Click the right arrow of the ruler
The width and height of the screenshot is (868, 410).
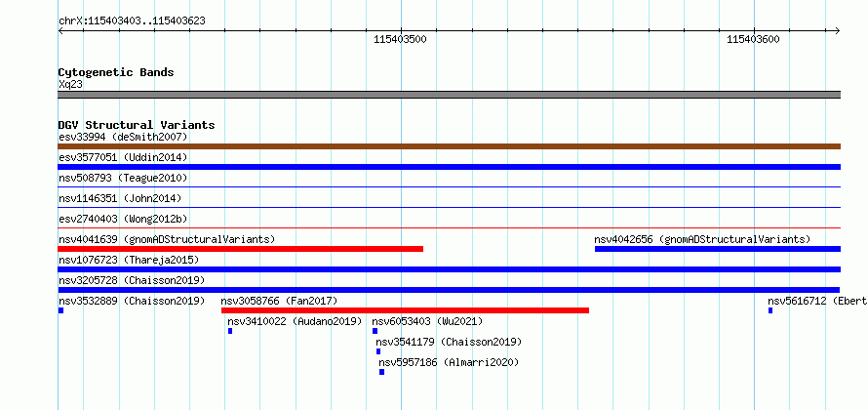coord(837,30)
